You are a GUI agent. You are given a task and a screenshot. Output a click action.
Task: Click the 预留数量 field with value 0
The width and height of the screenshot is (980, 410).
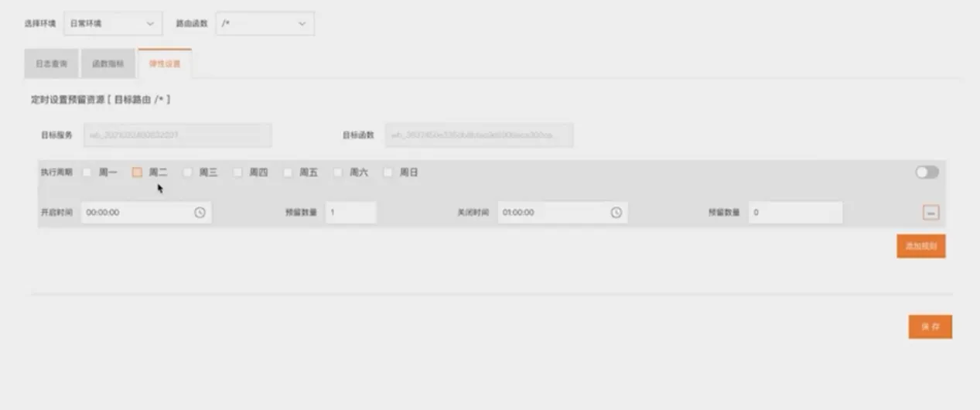(795, 213)
